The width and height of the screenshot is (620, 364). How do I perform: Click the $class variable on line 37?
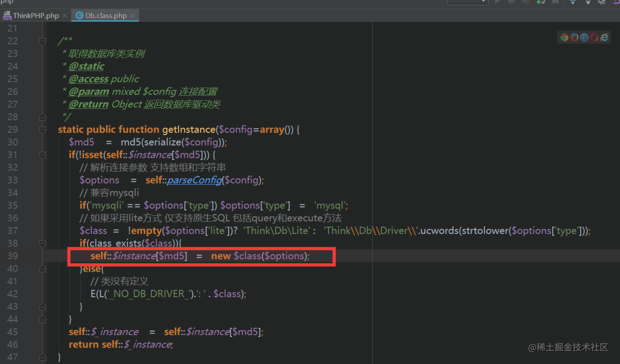[x=93, y=230]
